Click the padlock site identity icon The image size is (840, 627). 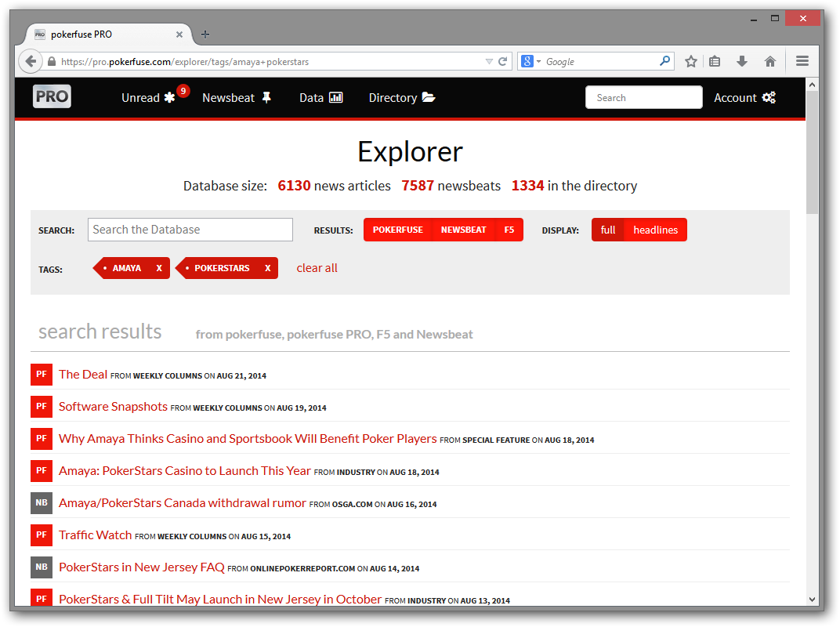click(52, 62)
